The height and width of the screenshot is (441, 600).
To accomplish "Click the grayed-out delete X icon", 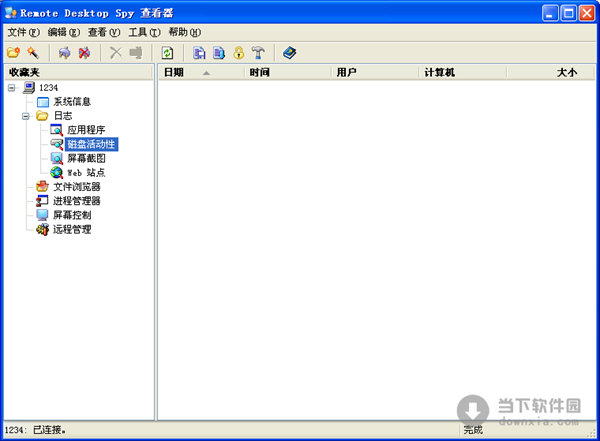I will coord(116,52).
